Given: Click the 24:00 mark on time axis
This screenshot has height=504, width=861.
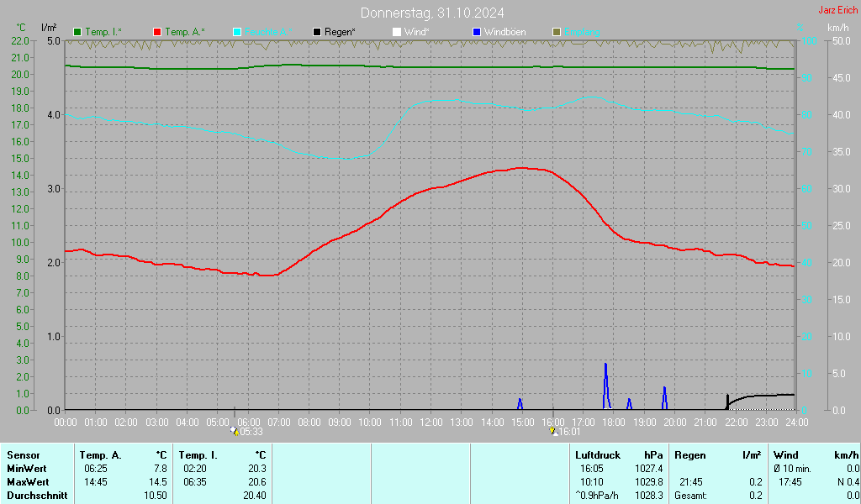Looking at the screenshot, I should [797, 423].
